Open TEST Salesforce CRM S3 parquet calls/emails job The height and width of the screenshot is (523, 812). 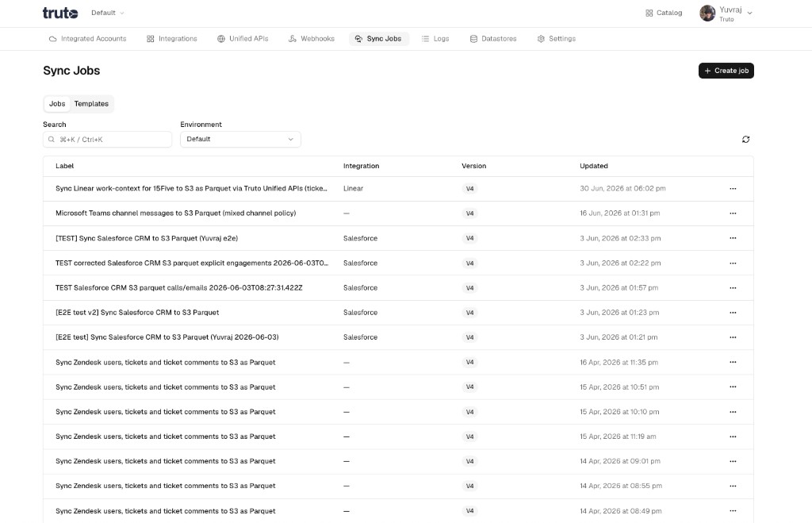[x=178, y=287]
